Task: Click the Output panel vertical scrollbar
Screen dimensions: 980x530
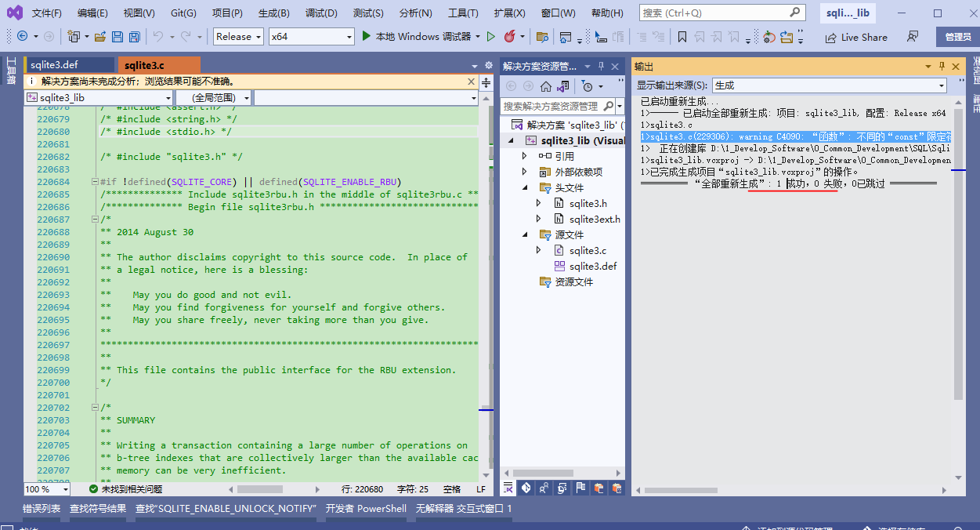Action: (959, 251)
